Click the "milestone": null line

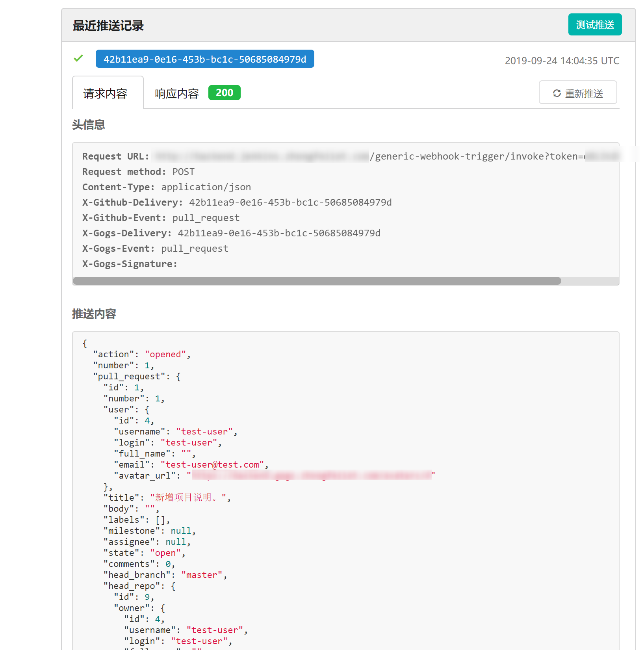point(150,531)
